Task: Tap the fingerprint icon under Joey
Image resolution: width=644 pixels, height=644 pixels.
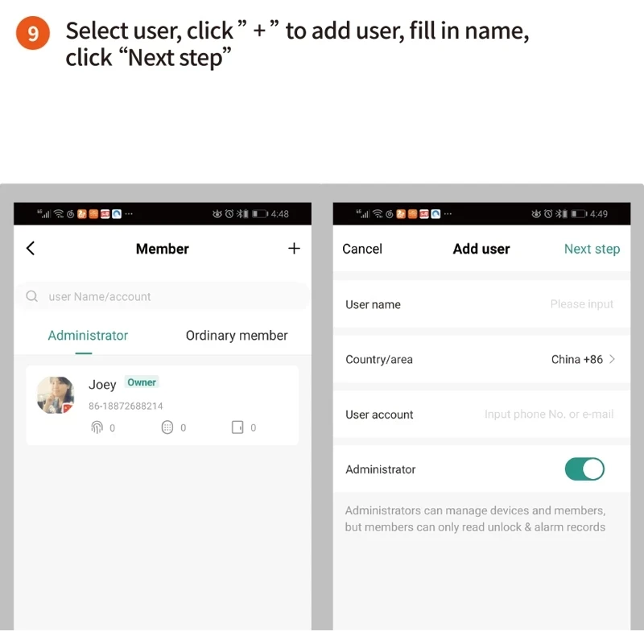Action: [97, 427]
